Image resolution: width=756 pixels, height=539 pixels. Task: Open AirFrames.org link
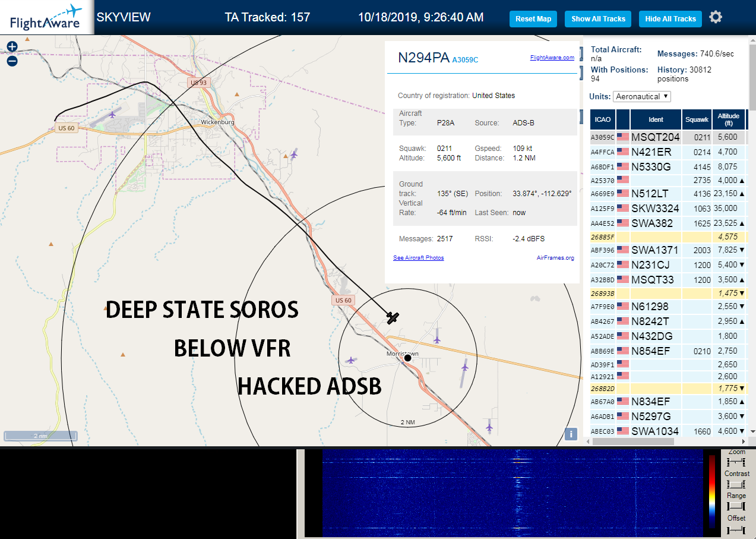[555, 258]
